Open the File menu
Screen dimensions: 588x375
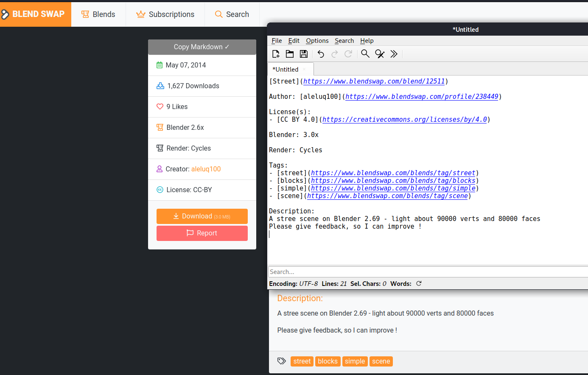click(x=277, y=41)
